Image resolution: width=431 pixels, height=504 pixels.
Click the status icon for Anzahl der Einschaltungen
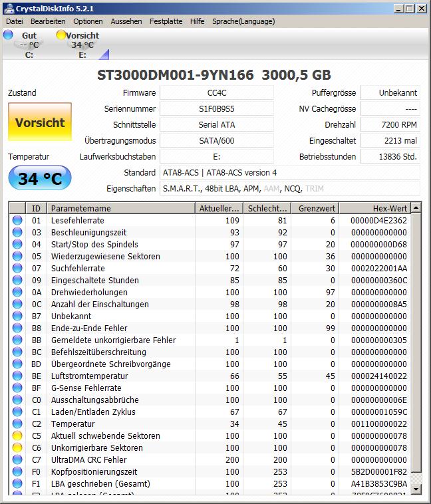(x=17, y=304)
